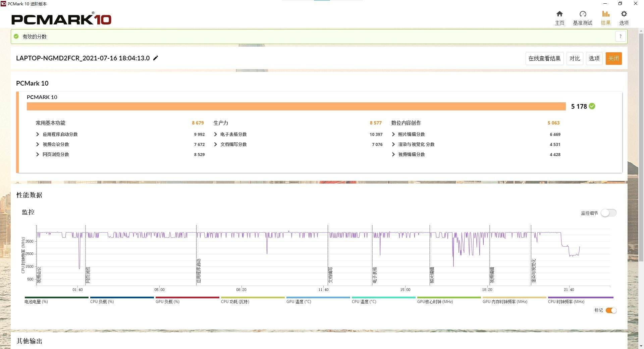Click the 常用基本功能 score 8 679

click(x=198, y=123)
